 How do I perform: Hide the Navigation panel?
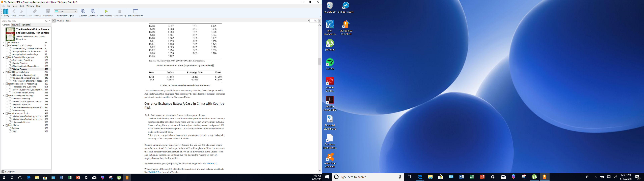[136, 13]
